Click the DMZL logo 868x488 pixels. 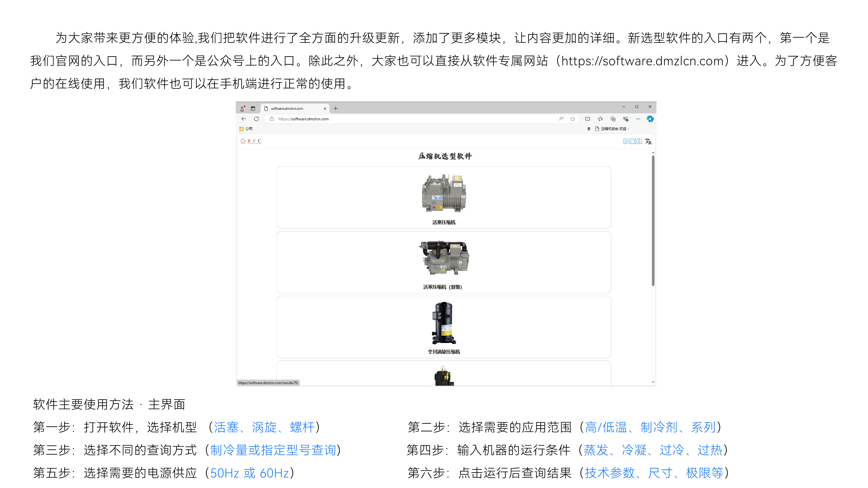pyautogui.click(x=632, y=141)
